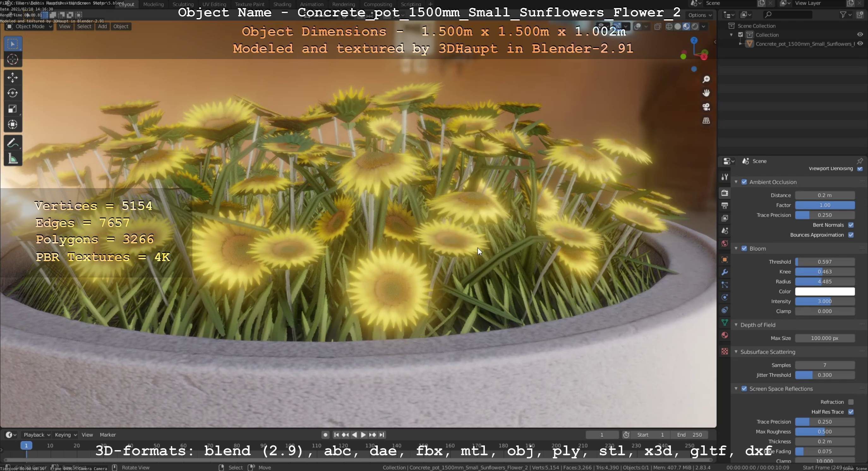This screenshot has width=868, height=471.
Task: Enable the Refraction checkbox
Action: click(x=851, y=402)
